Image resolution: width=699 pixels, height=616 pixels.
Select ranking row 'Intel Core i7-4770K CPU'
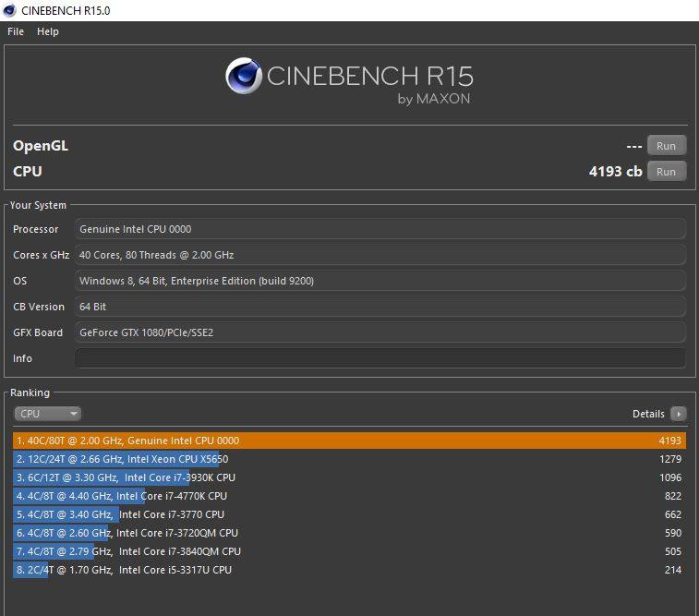pos(349,496)
